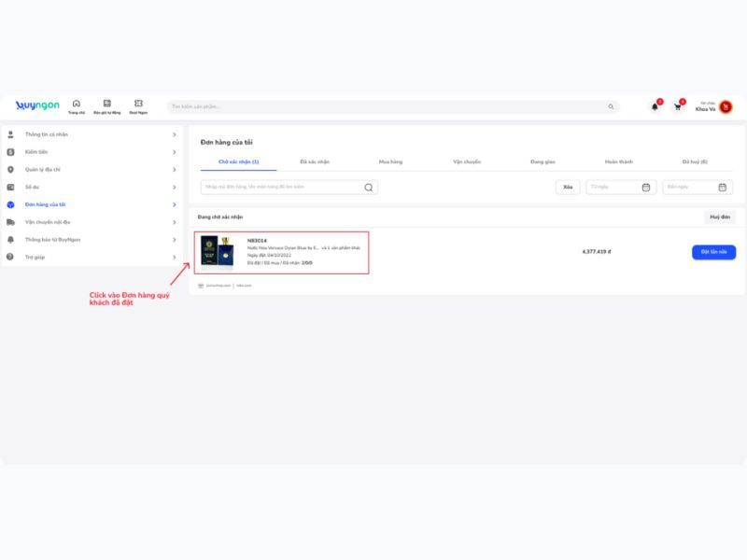Click the from-date input field
The image size is (747, 560).
(x=621, y=188)
